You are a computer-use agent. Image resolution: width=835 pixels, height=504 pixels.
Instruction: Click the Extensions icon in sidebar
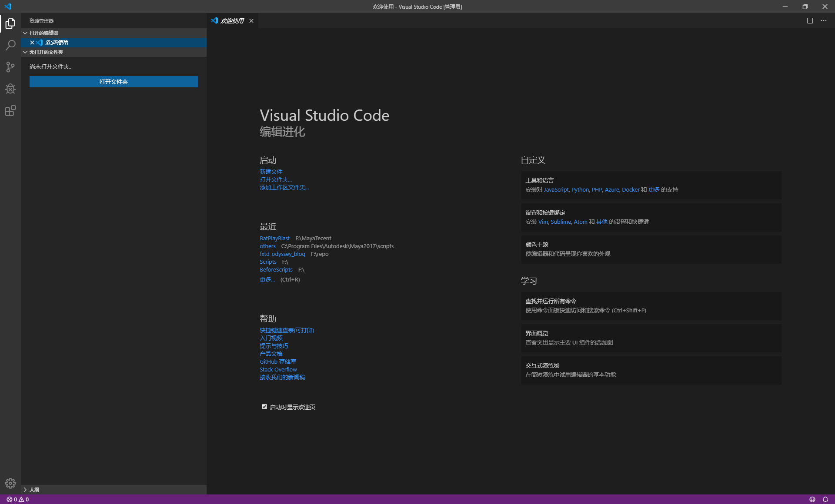[x=11, y=111]
